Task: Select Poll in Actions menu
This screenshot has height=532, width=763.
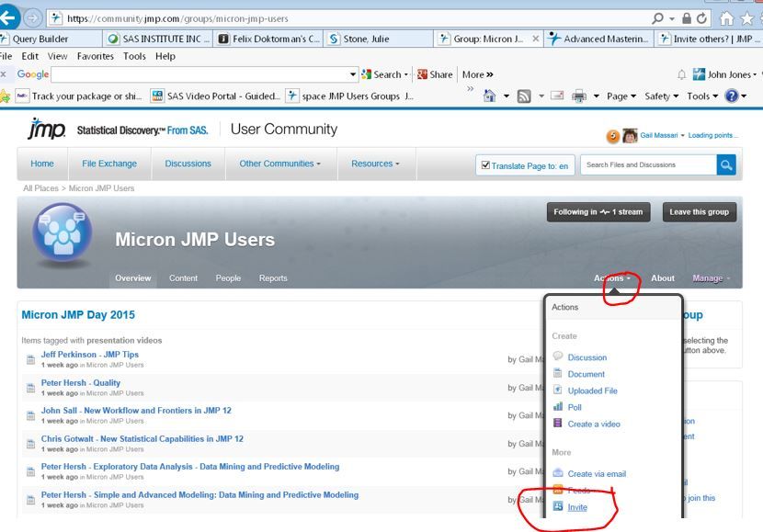Action: coord(575,407)
